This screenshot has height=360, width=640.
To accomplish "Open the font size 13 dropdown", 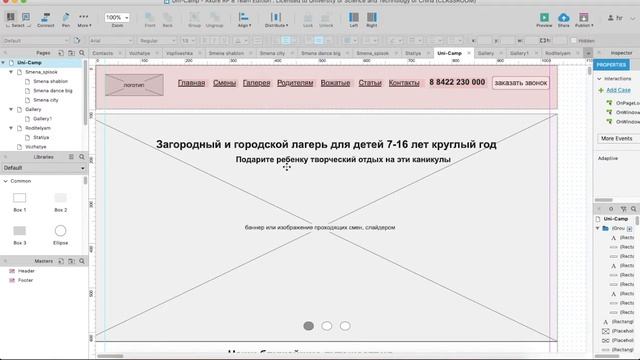I will coord(188,40).
